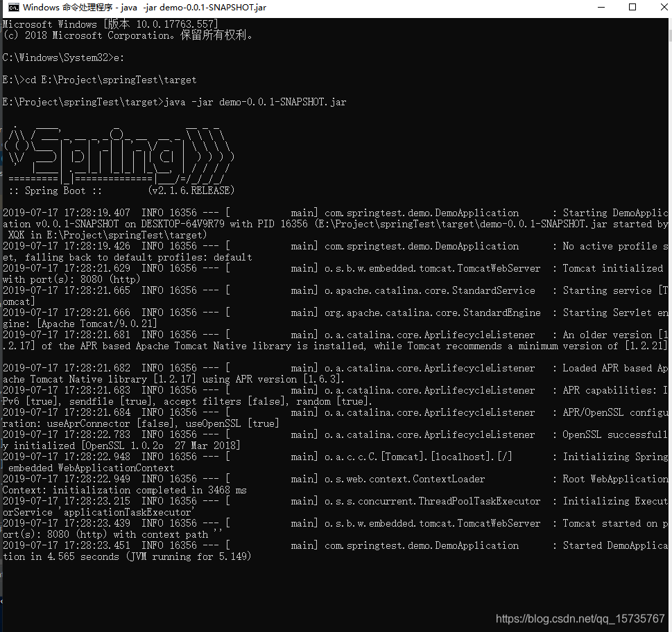Click ':: Spring Boot ::' text

pyautogui.click(x=55, y=191)
